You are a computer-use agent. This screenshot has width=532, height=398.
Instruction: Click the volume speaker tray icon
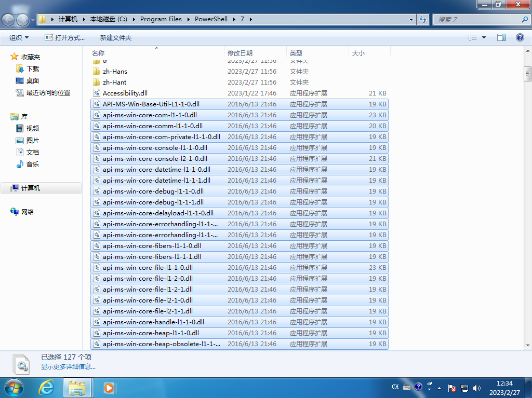click(x=477, y=388)
